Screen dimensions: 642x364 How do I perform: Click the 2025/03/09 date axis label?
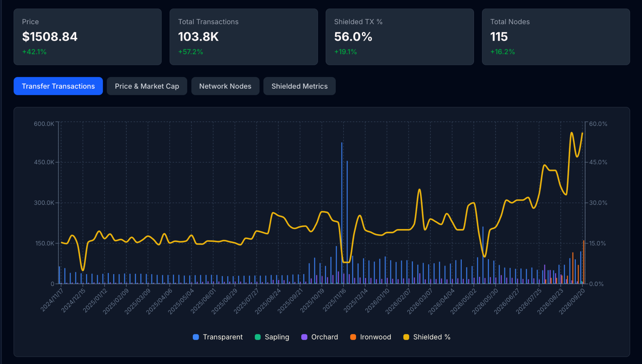[137, 301]
